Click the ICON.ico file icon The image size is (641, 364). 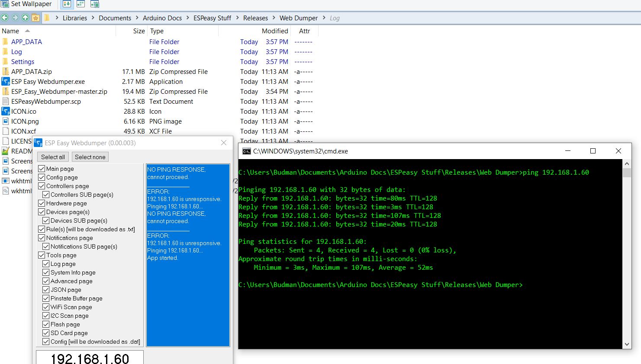(x=5, y=111)
